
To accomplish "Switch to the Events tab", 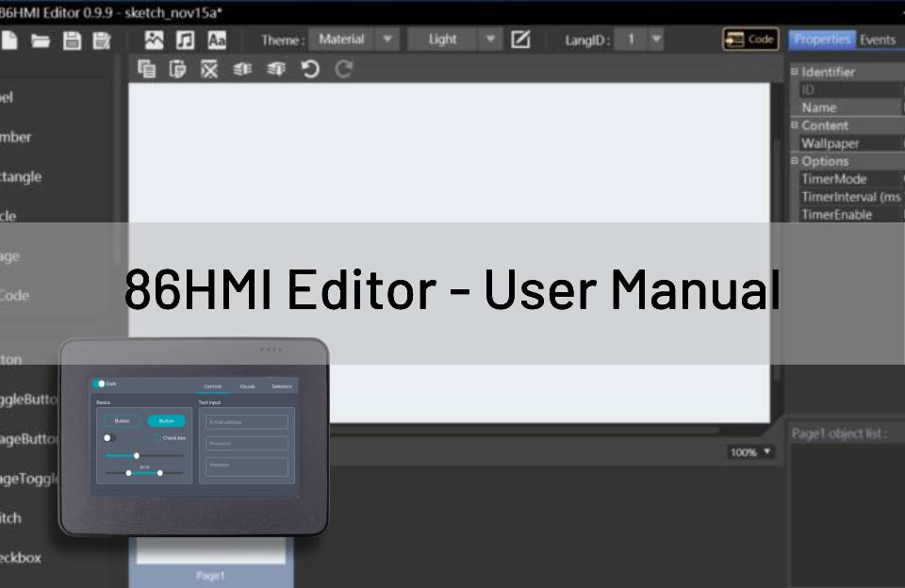I will (x=878, y=40).
